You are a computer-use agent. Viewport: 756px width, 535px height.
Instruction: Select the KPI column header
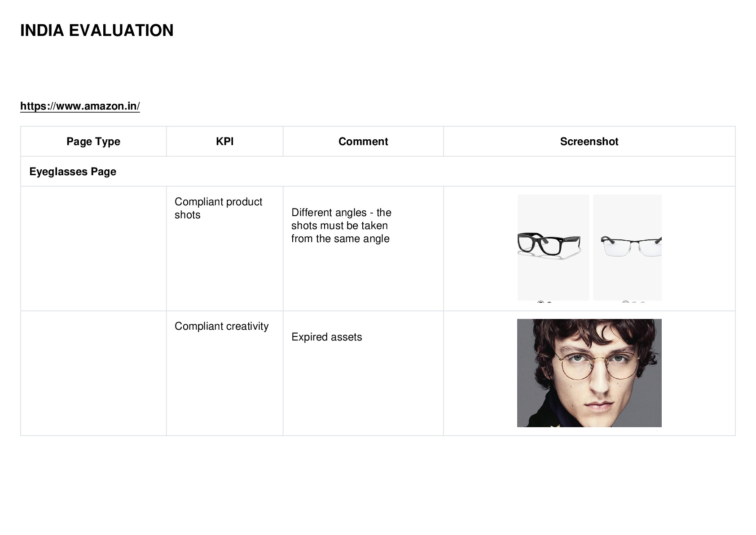pyautogui.click(x=224, y=141)
